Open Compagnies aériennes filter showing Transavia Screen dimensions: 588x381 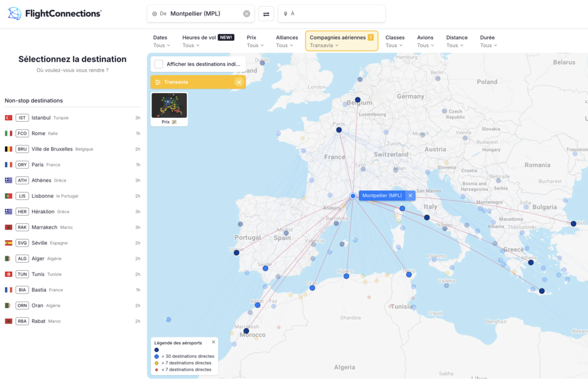pos(342,41)
